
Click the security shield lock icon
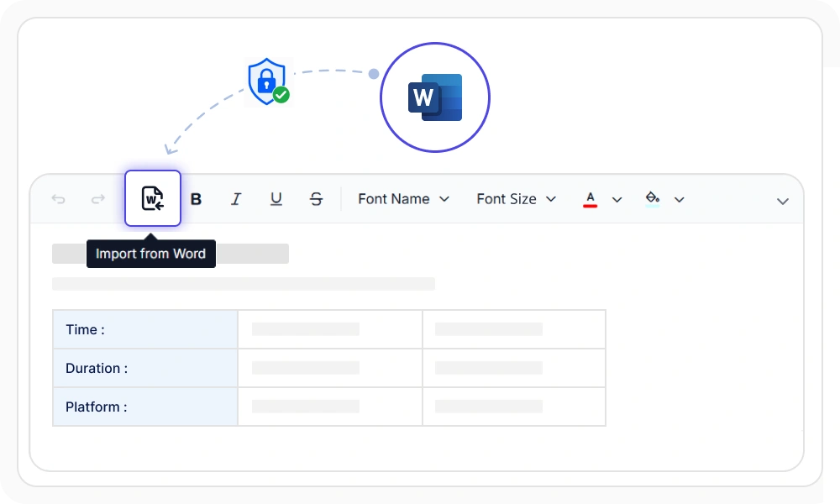tap(268, 82)
